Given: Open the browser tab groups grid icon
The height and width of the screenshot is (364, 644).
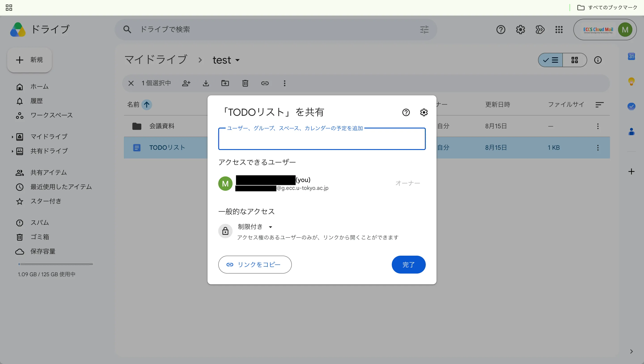Looking at the screenshot, I should (9, 8).
